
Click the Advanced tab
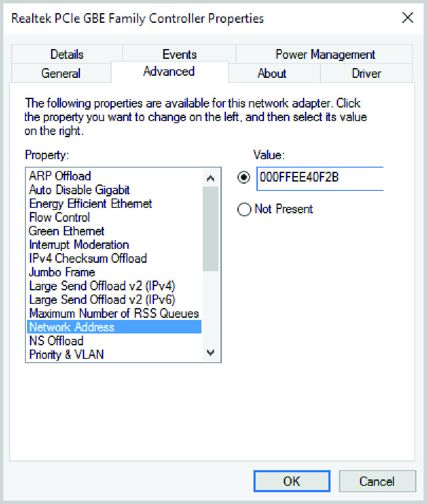pyautogui.click(x=169, y=72)
